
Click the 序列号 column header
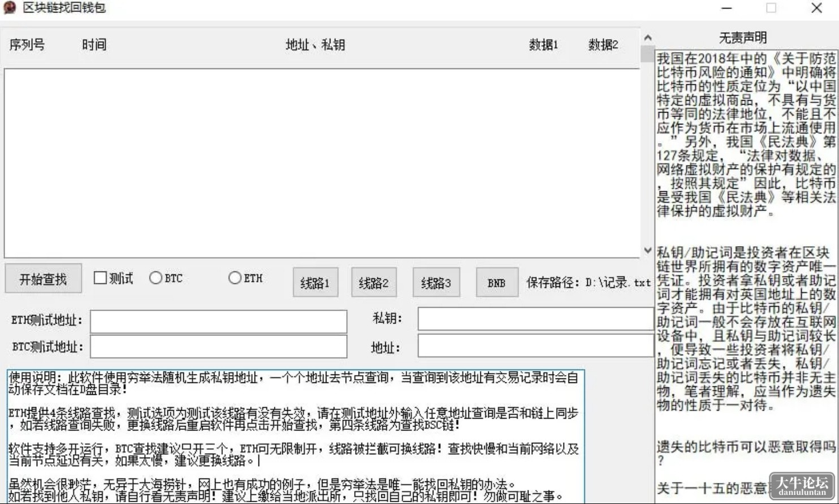click(27, 45)
